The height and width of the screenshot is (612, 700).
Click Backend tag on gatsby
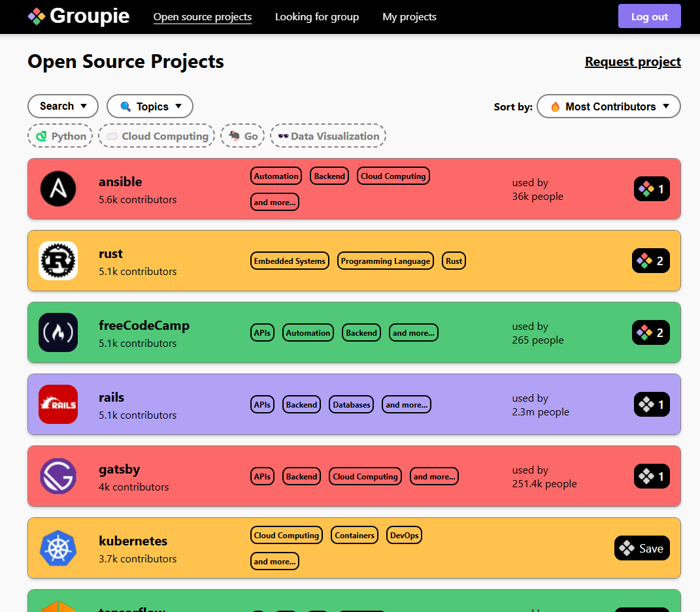[302, 476]
